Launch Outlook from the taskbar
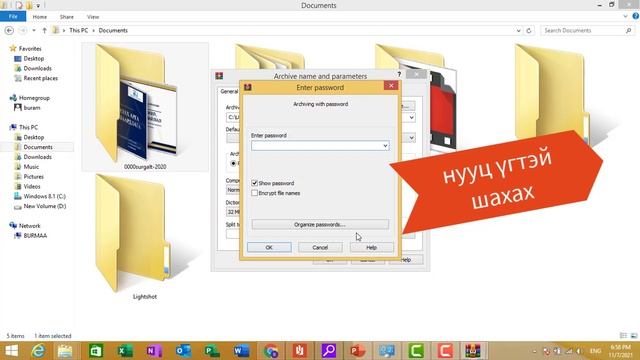The width and height of the screenshot is (640, 360). click(x=183, y=351)
